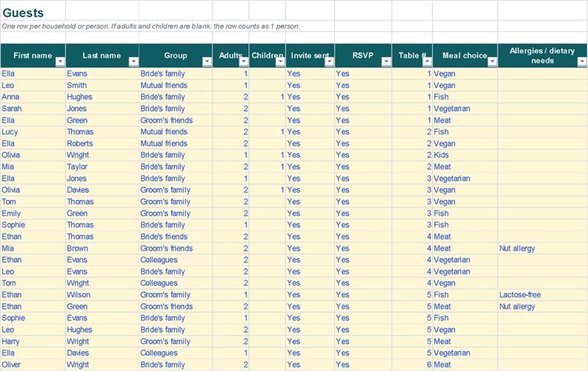Click the 'Kids' meal choice cell
Image resolution: width=588 pixels, height=371 pixels.
(x=465, y=155)
